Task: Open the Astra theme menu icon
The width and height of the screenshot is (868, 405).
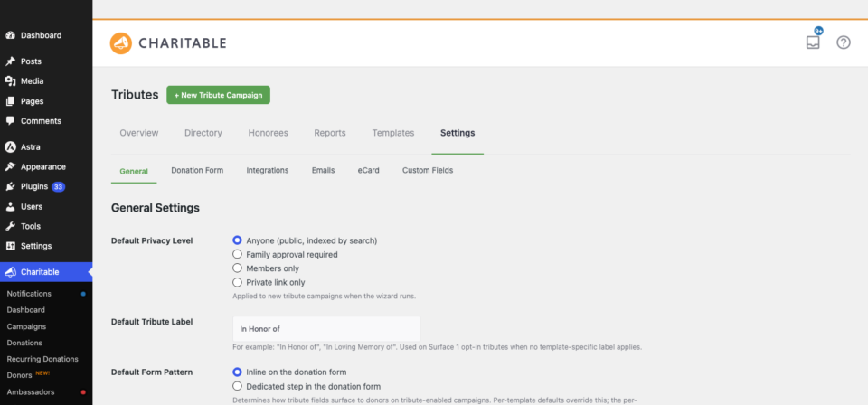Action: click(x=10, y=147)
